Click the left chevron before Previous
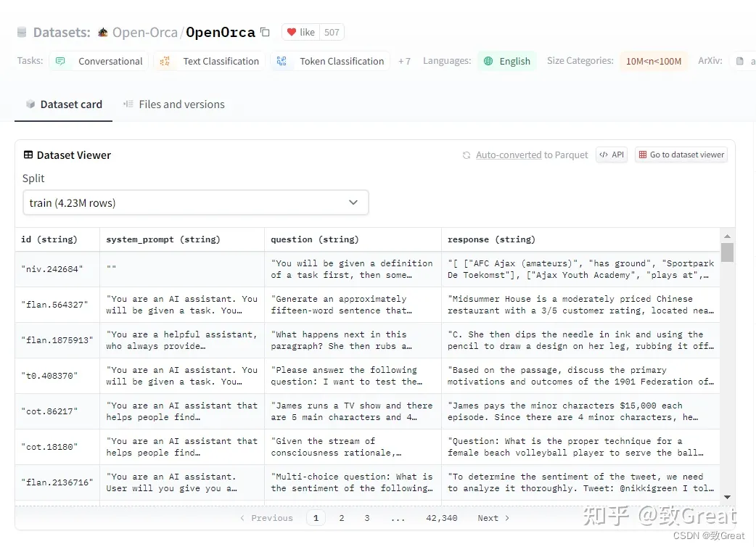Screen dimensions: 756x547 pyautogui.click(x=242, y=518)
